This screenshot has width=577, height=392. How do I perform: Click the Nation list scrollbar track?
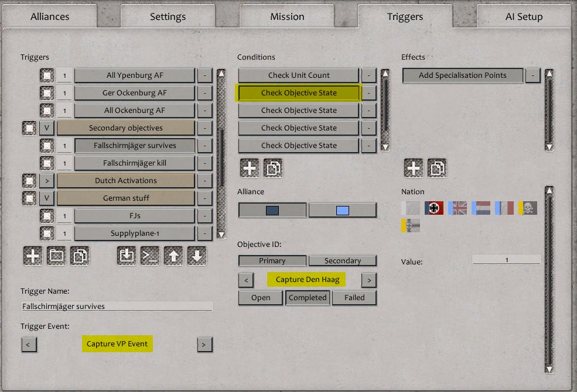[x=549, y=280]
